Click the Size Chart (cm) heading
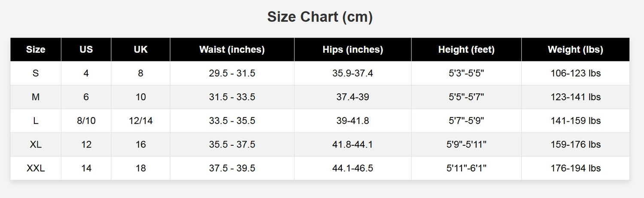Viewport: 644px width, 198px height. (x=320, y=17)
